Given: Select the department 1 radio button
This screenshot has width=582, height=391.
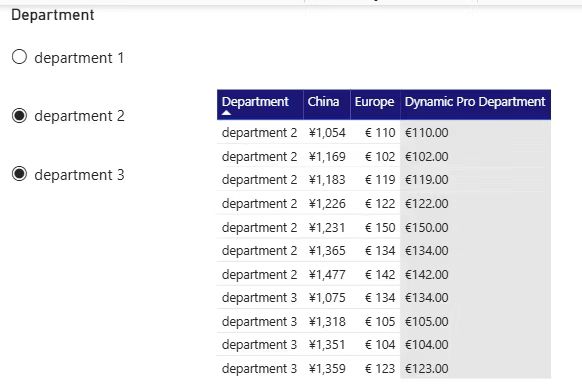Looking at the screenshot, I should (19, 57).
